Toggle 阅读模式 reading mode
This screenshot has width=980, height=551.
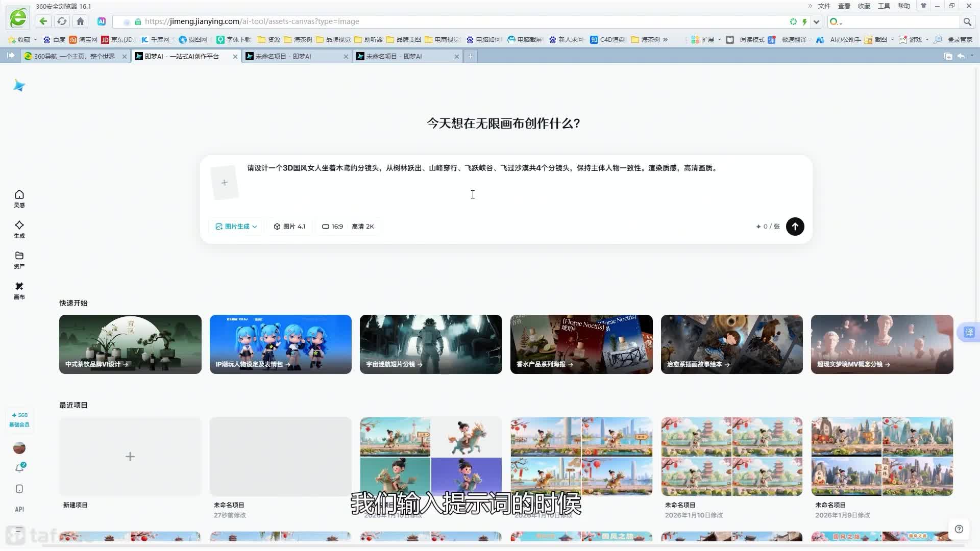click(746, 39)
